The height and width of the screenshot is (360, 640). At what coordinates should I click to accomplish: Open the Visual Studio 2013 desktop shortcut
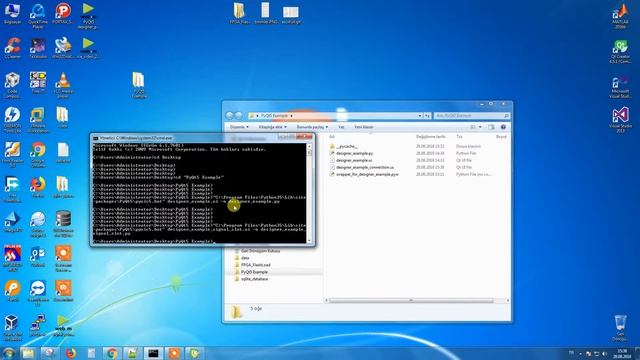(x=620, y=120)
